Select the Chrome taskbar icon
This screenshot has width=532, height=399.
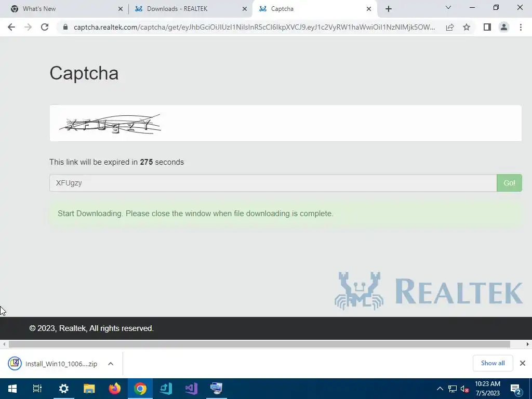click(140, 388)
